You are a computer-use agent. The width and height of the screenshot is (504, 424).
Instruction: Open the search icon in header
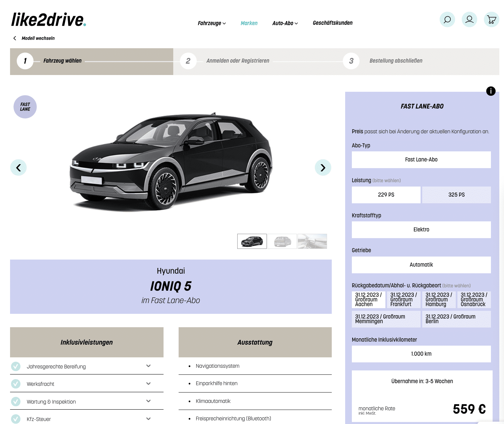(447, 19)
